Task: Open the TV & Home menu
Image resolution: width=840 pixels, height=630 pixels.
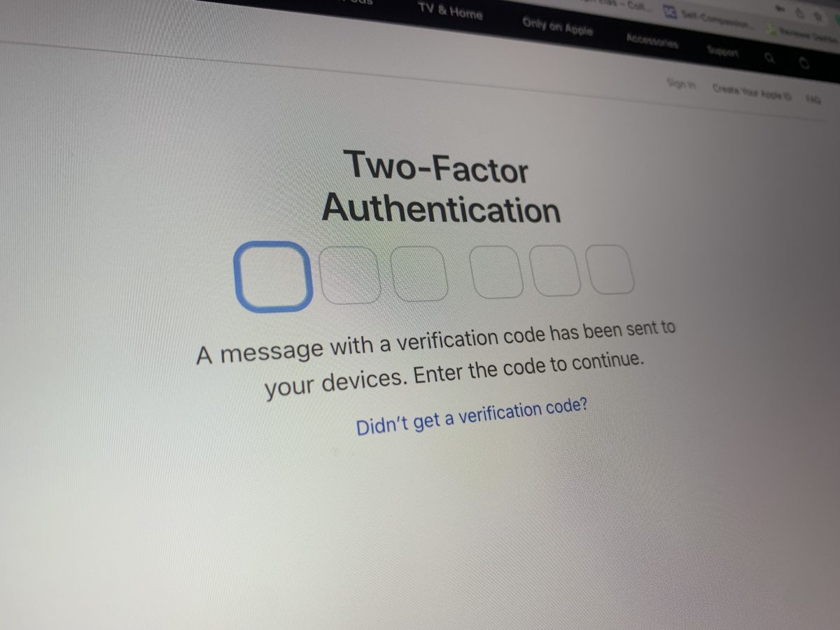Action: (450, 11)
